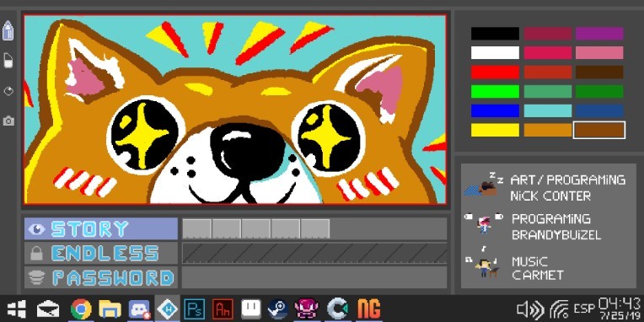
Task: Pick the selected outlined brown swatch
Action: [x=599, y=130]
